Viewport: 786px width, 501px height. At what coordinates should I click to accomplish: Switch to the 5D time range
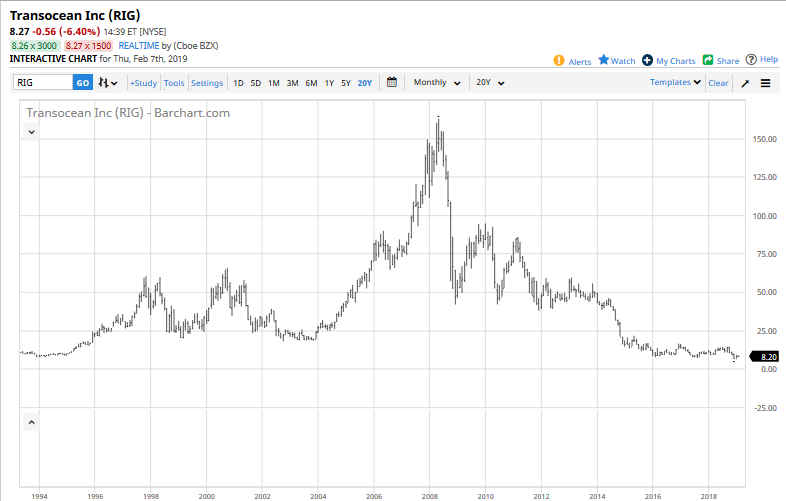[x=256, y=83]
